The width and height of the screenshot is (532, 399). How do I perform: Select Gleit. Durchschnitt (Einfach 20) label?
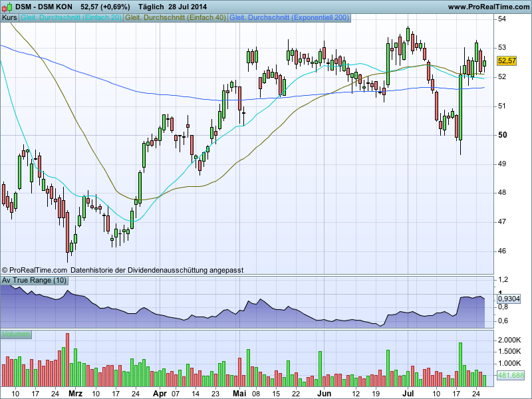[71, 18]
